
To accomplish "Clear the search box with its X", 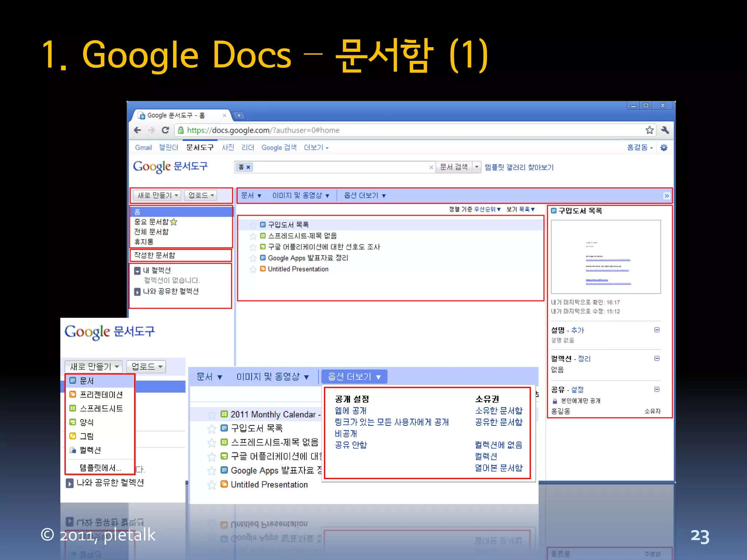I will 431,167.
